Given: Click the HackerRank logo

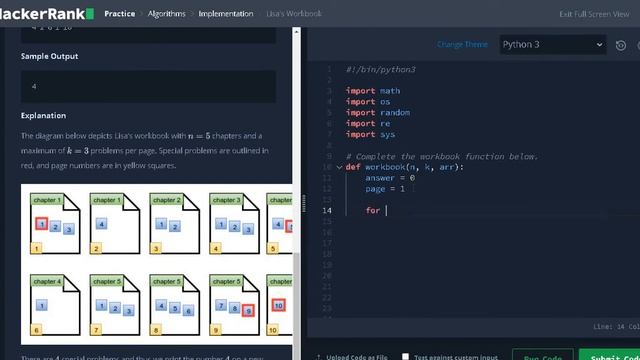Looking at the screenshot, I should 47,13.
